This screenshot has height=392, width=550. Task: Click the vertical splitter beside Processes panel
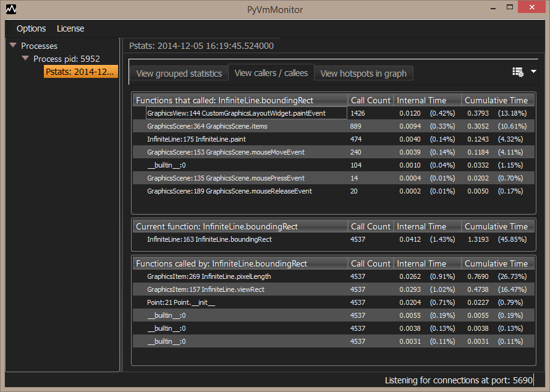coord(121,205)
